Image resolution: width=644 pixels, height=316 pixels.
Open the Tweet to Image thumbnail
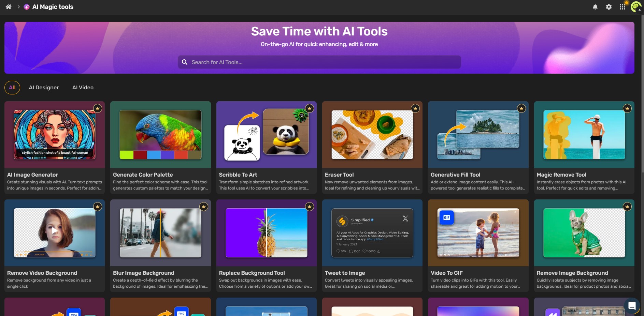(x=372, y=233)
